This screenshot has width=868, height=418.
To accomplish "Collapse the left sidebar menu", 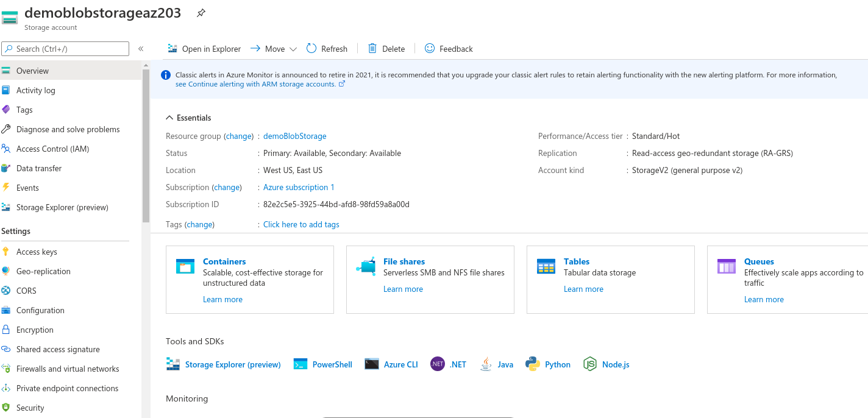I will 141,49.
